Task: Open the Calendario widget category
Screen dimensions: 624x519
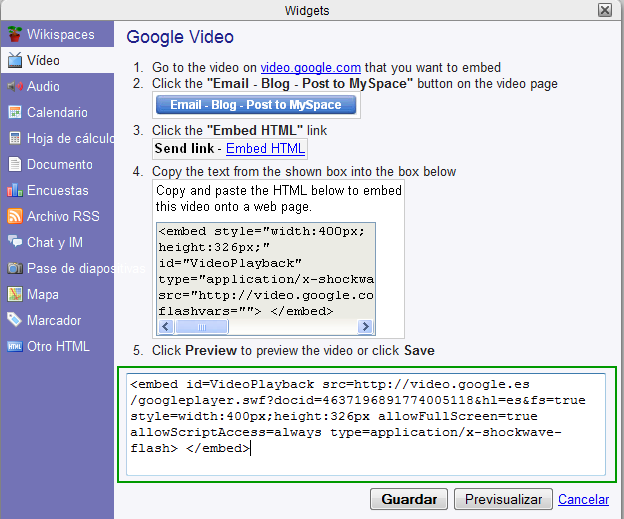Action: coord(57,112)
